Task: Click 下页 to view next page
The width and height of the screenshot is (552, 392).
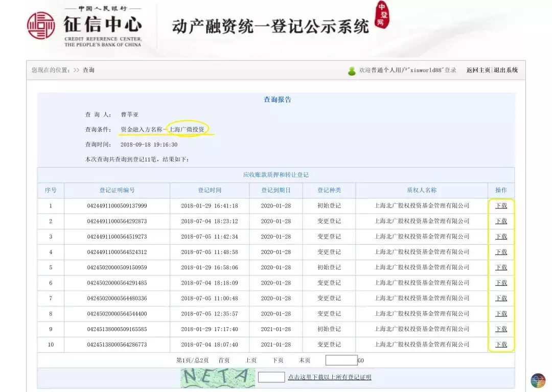Action: 278,360
